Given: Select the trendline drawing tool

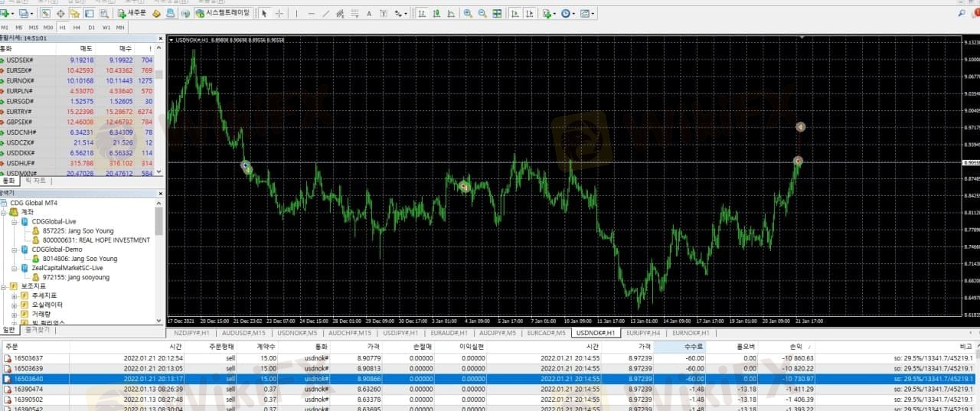Looking at the screenshot, I should pos(326,14).
